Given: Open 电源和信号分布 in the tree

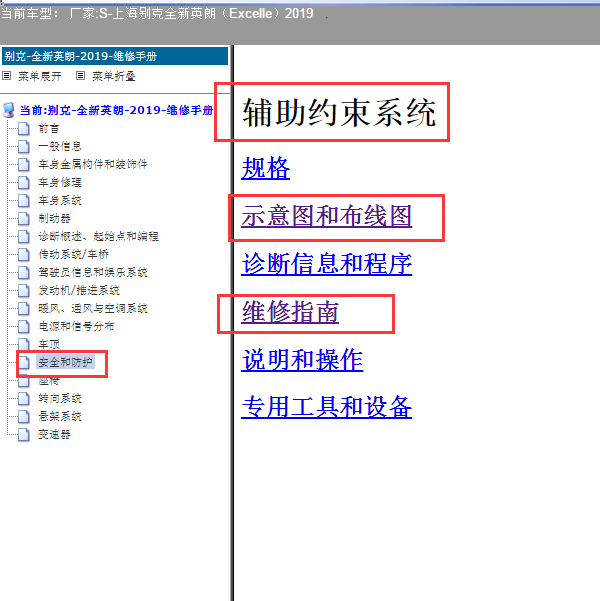Looking at the screenshot, I should click(x=76, y=327).
